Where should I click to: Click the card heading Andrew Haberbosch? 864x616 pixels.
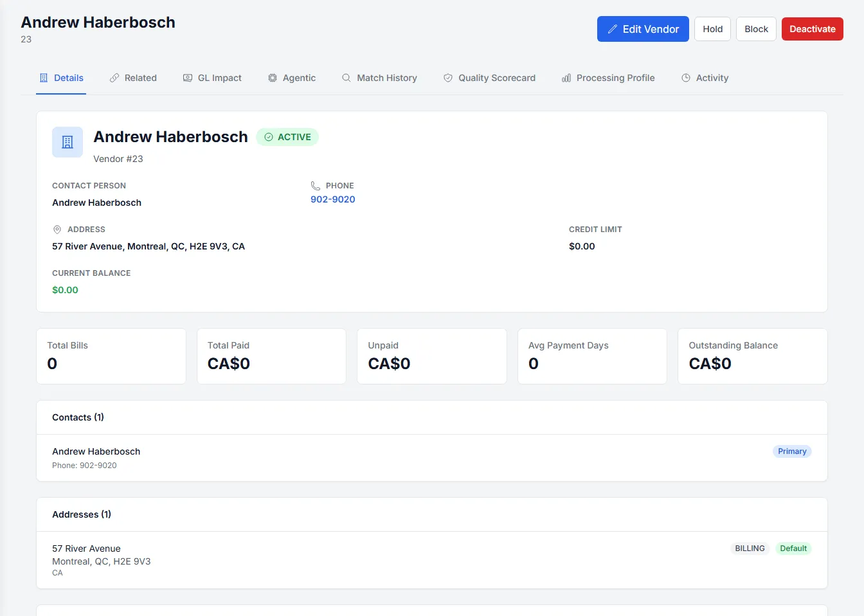point(170,137)
